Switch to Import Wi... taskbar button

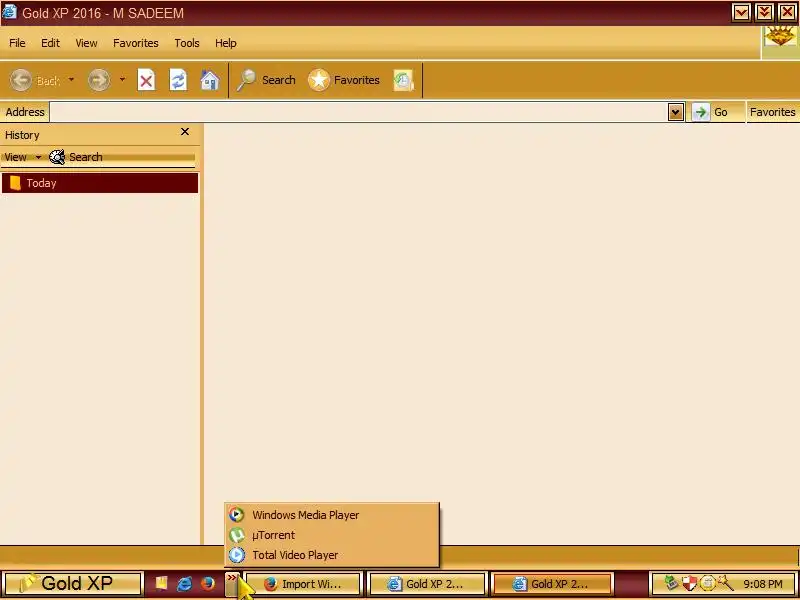pyautogui.click(x=304, y=584)
